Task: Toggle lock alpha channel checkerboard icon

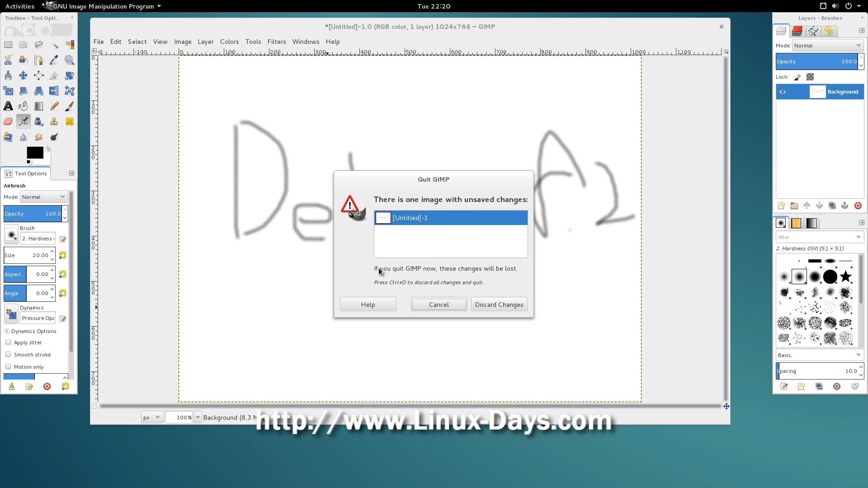Action: click(810, 77)
